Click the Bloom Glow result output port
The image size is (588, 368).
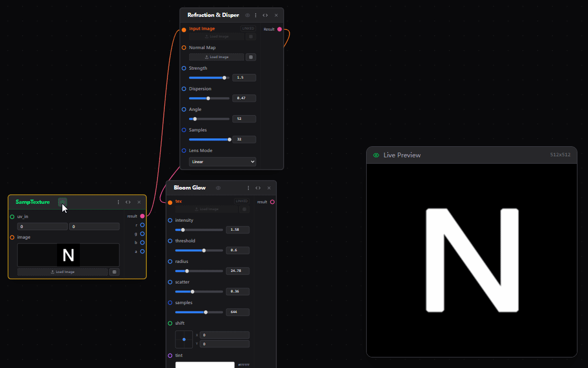coord(273,202)
